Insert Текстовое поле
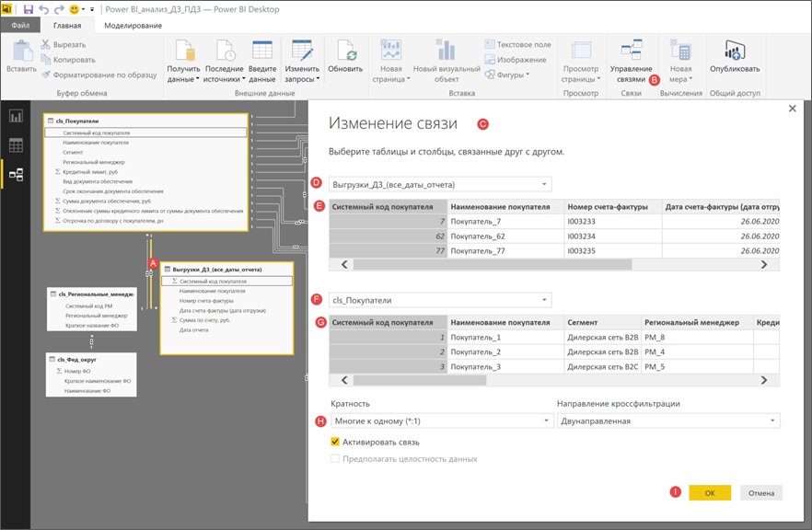Screen dimensions: 812x530 (x=517, y=44)
